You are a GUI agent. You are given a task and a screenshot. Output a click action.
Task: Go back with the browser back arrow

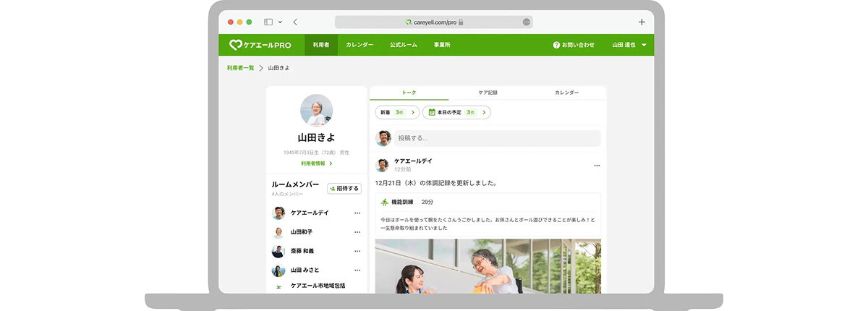coord(295,22)
